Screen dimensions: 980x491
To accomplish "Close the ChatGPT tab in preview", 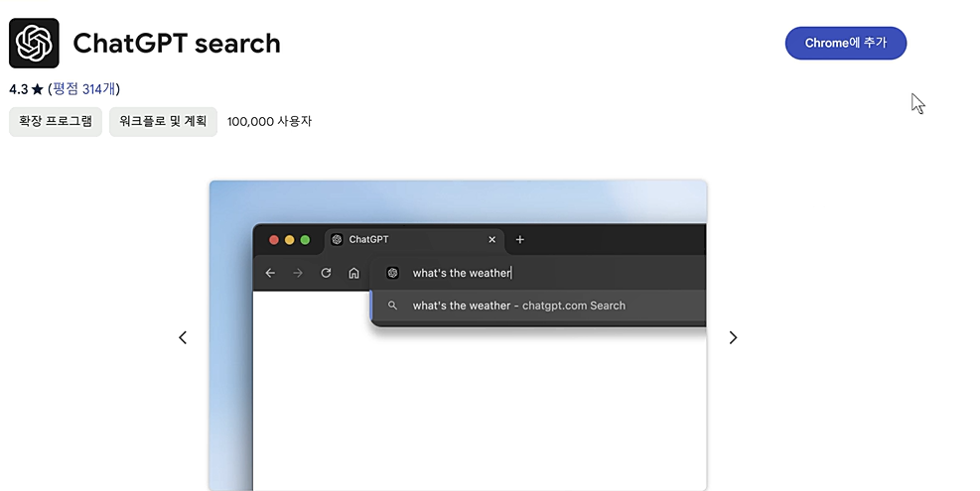I will (x=491, y=240).
